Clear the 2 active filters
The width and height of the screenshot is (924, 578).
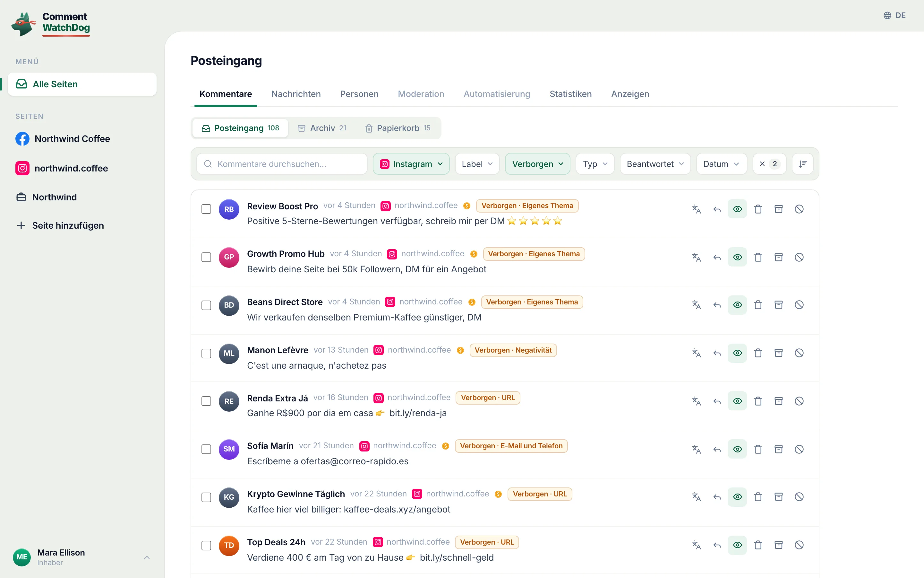click(769, 164)
